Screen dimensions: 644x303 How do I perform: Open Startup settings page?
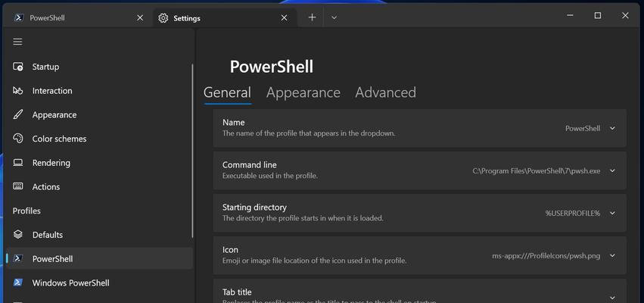(99, 67)
